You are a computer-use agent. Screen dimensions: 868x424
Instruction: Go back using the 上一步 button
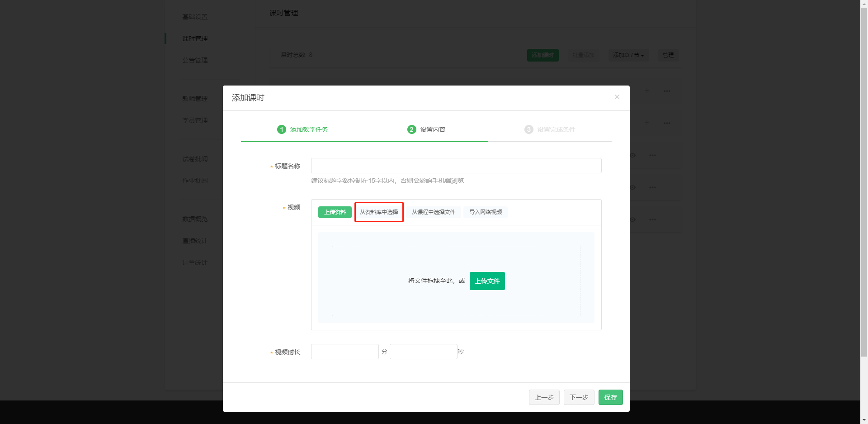point(544,397)
